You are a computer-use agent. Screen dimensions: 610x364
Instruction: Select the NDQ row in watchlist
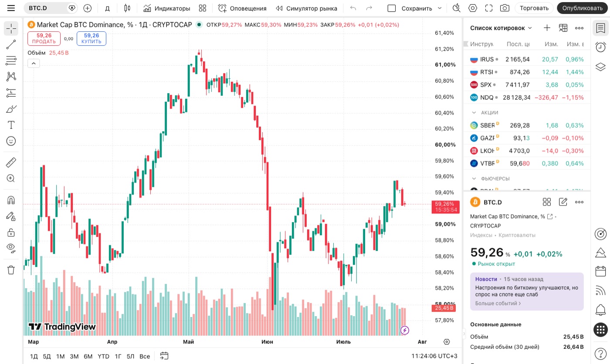[x=527, y=98]
